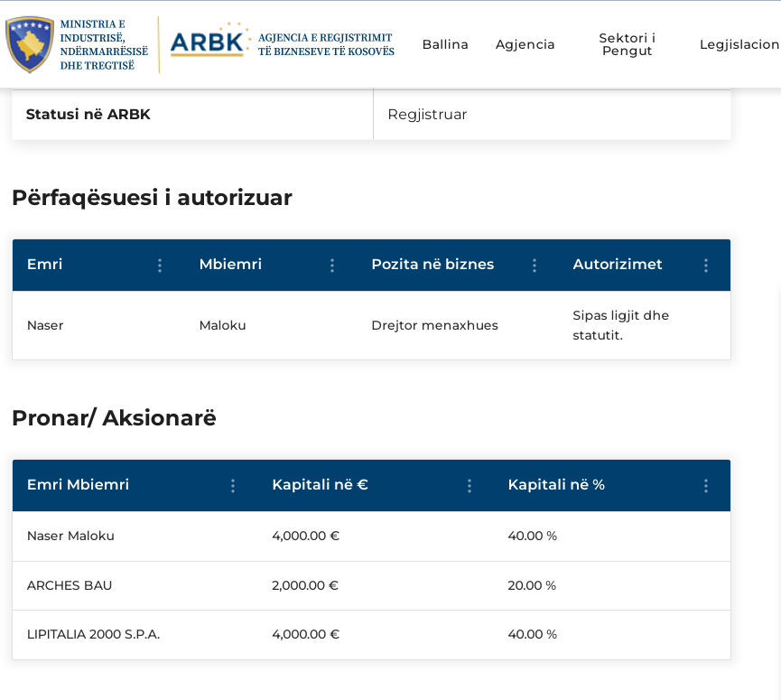Click the ARBK agency logo

208,42
